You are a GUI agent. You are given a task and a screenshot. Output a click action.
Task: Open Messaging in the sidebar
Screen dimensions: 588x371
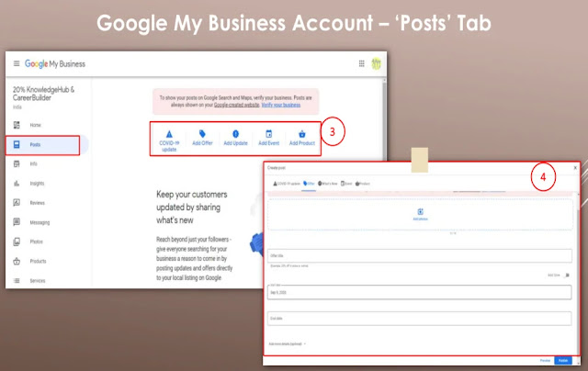tap(40, 222)
